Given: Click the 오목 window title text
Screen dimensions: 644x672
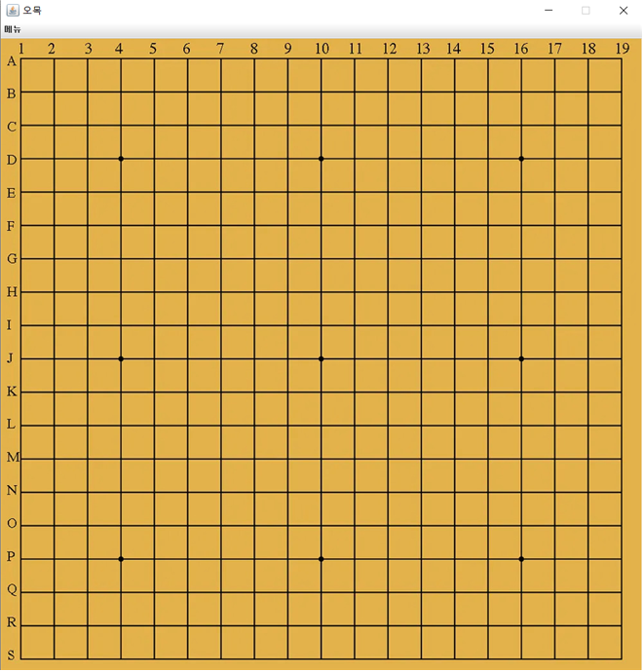Looking at the screenshot, I should pyautogui.click(x=32, y=11).
